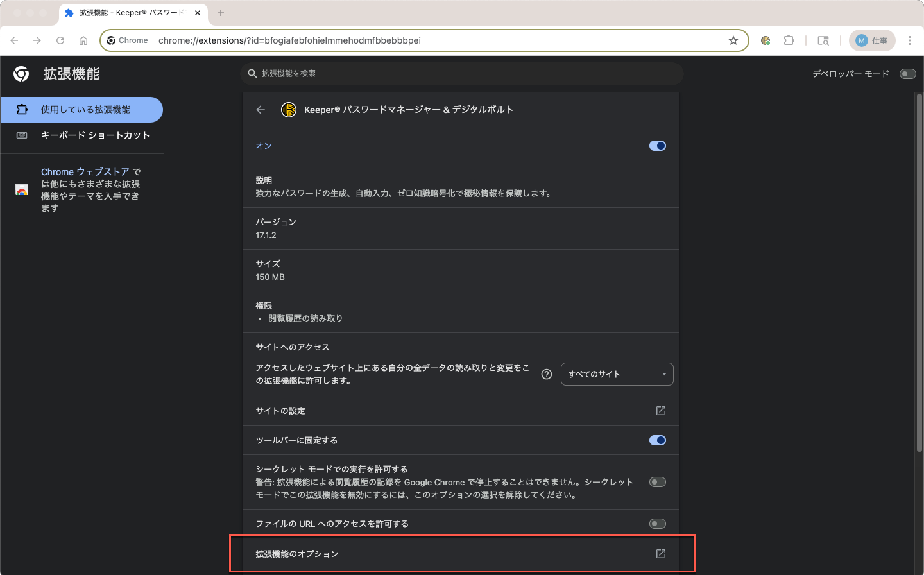Open site settings external link icon
The height and width of the screenshot is (575, 924).
660,411
